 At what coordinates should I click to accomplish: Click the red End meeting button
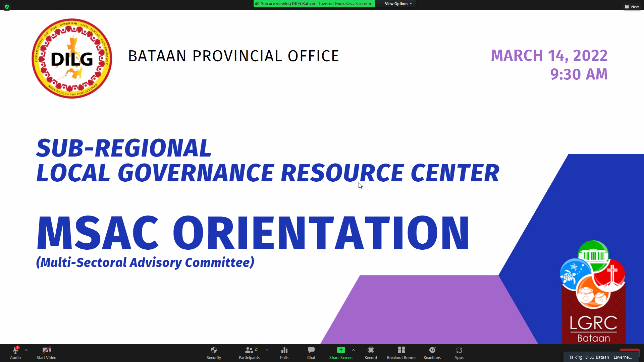click(x=630, y=351)
